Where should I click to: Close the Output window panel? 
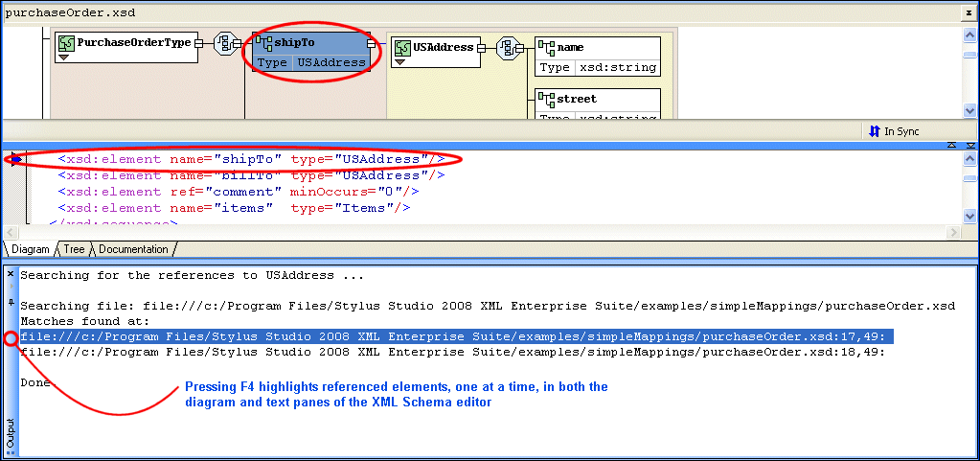click(11, 274)
